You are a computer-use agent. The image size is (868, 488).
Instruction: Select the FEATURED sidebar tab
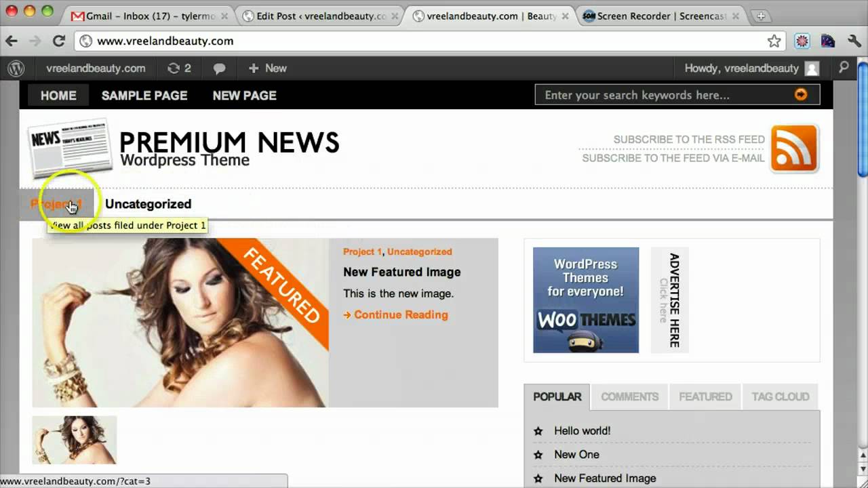[x=705, y=397]
